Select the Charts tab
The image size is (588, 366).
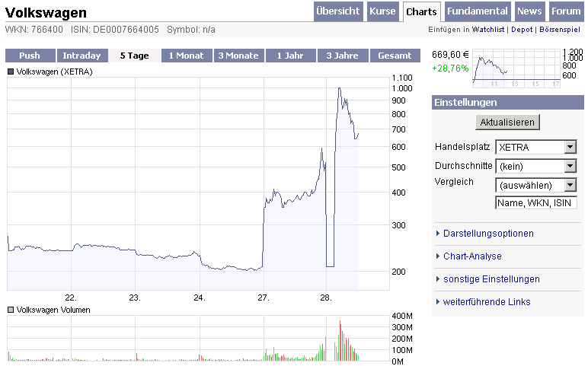[x=421, y=11]
